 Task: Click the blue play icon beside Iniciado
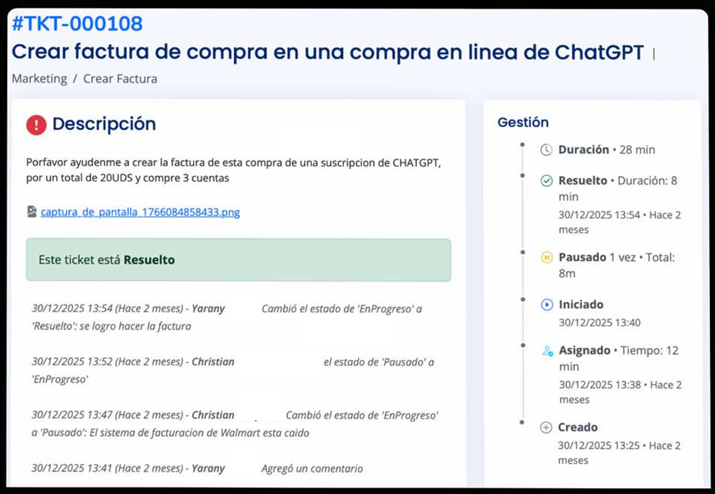546,304
